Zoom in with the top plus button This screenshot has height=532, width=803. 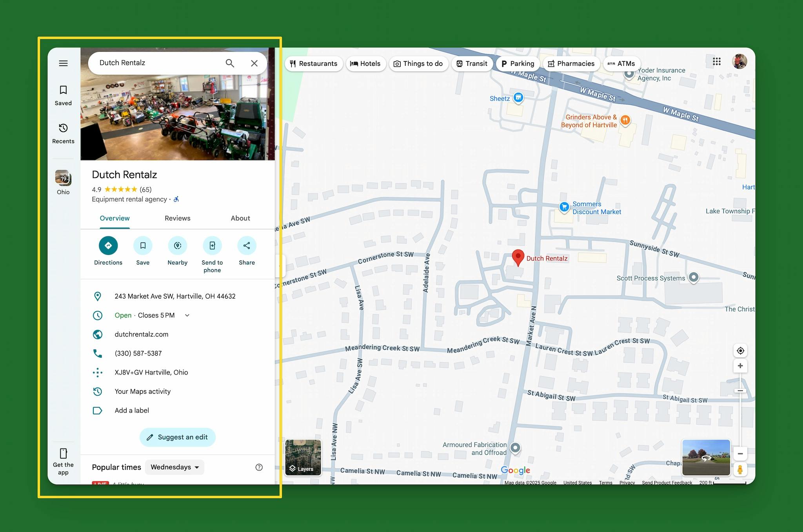click(x=740, y=366)
